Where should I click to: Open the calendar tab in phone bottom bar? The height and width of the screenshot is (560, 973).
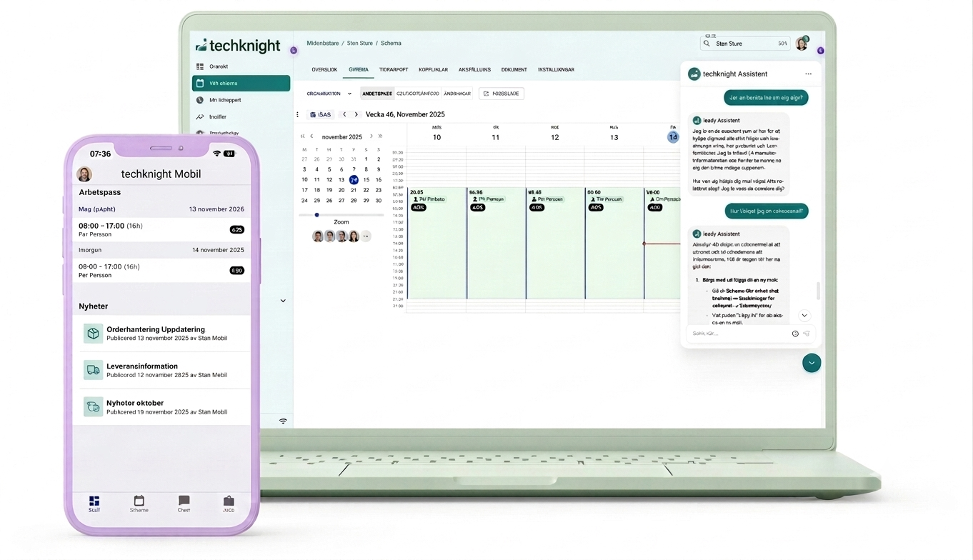(139, 504)
